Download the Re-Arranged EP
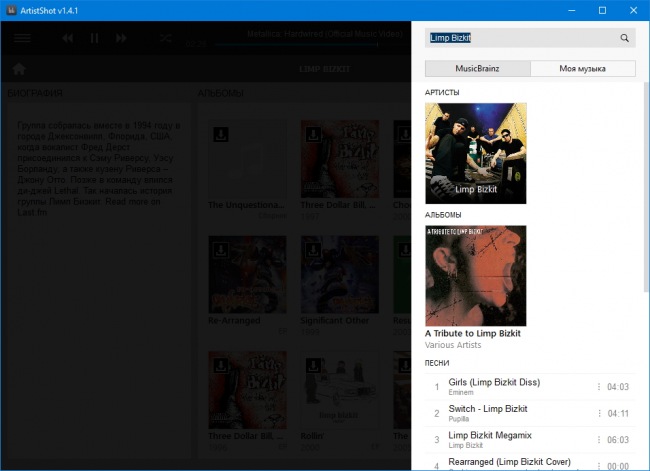 point(221,250)
